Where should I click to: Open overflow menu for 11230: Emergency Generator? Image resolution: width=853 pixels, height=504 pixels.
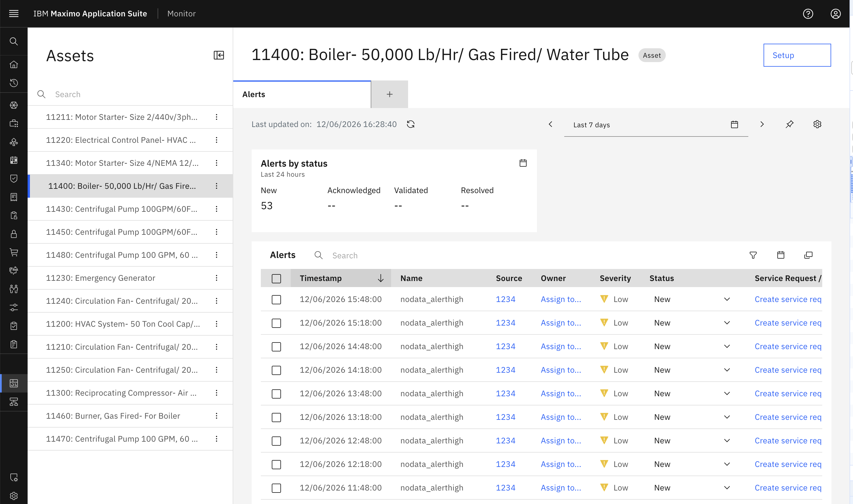click(x=217, y=278)
